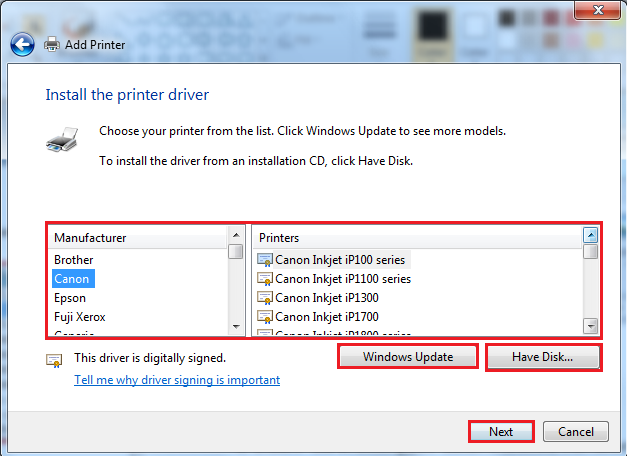
Task: Cancel the Add Printer wizard
Action: click(576, 432)
